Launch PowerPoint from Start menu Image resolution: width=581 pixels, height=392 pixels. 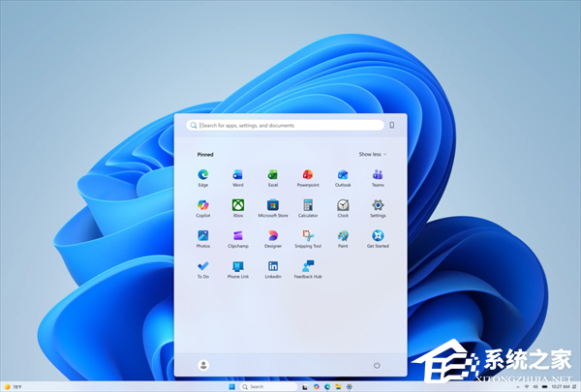pyautogui.click(x=308, y=178)
